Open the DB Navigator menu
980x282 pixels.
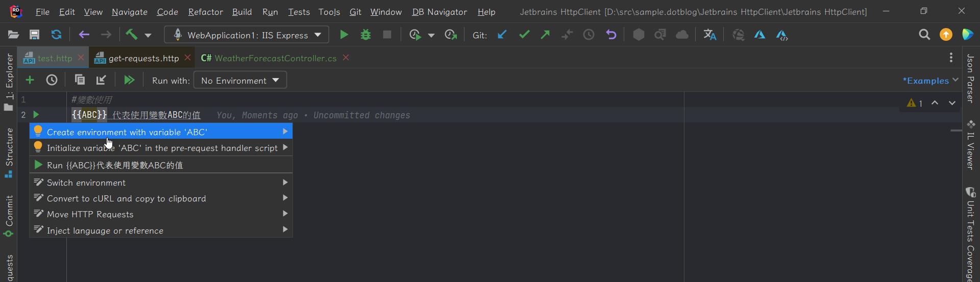(439, 12)
